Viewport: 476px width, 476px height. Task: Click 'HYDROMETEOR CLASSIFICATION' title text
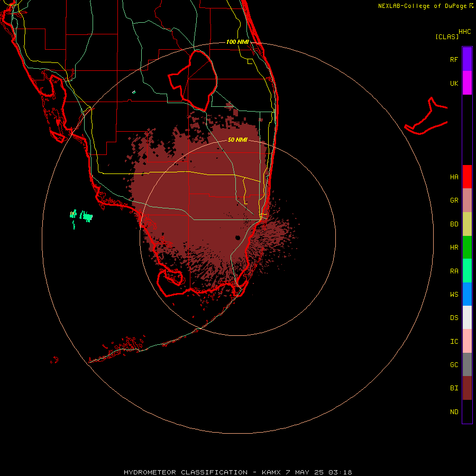click(186, 472)
